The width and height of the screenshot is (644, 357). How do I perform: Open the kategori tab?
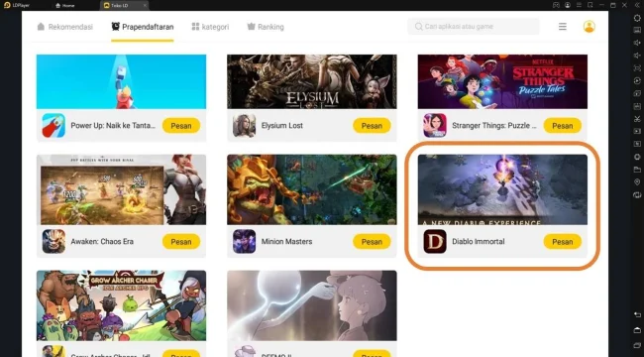click(x=210, y=27)
